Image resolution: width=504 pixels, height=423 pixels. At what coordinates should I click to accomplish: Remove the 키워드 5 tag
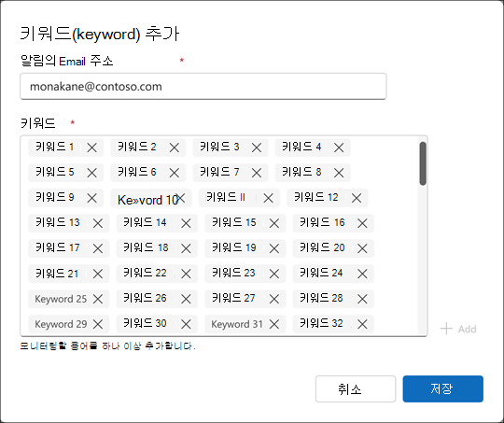(91, 173)
